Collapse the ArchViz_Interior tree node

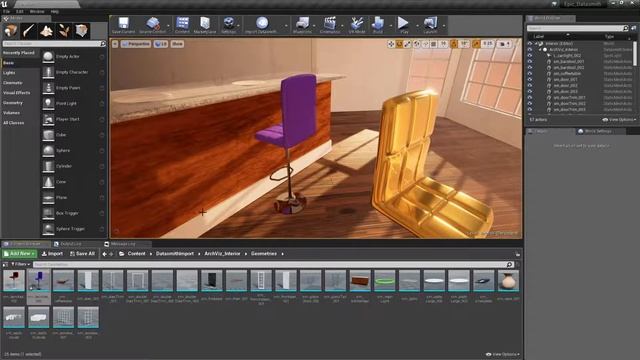click(x=540, y=49)
